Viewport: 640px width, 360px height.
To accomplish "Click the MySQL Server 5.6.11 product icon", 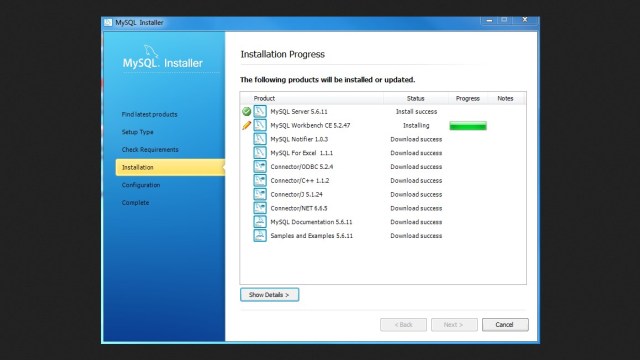I will coord(260,111).
